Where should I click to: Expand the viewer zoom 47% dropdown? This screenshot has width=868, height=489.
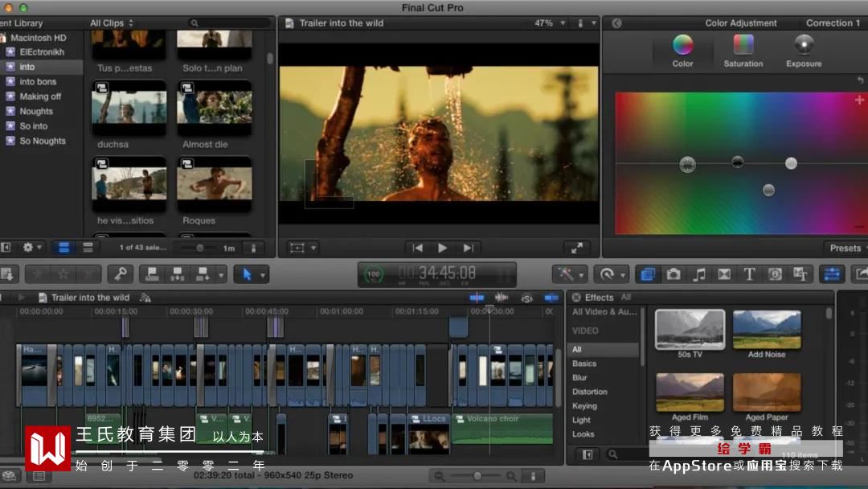pos(549,23)
